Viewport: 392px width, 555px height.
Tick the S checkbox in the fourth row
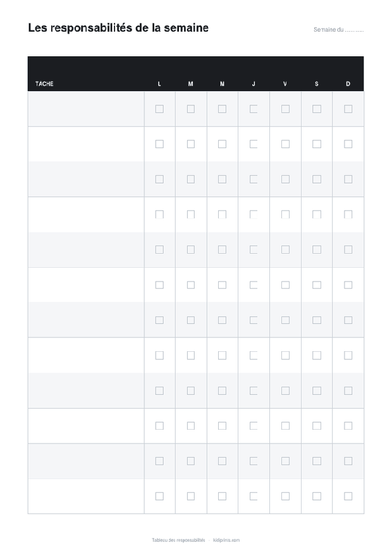tap(317, 215)
